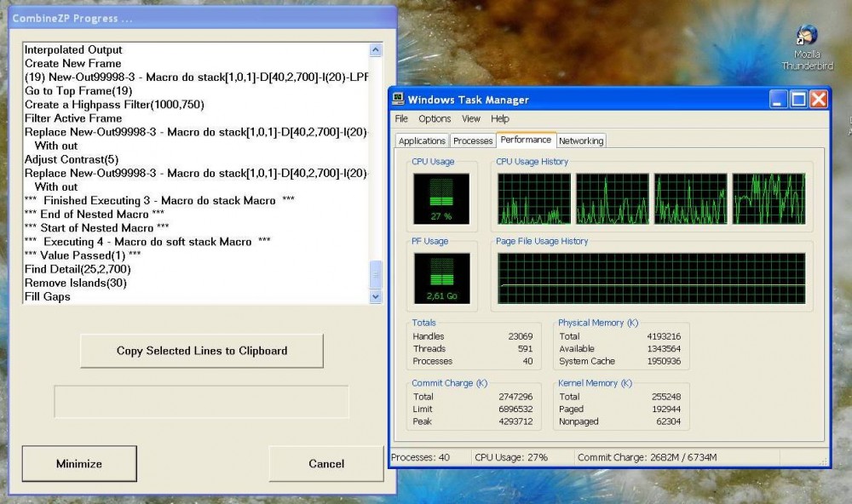Close the Windows Task Manager window
The image size is (852, 504).
(x=818, y=100)
